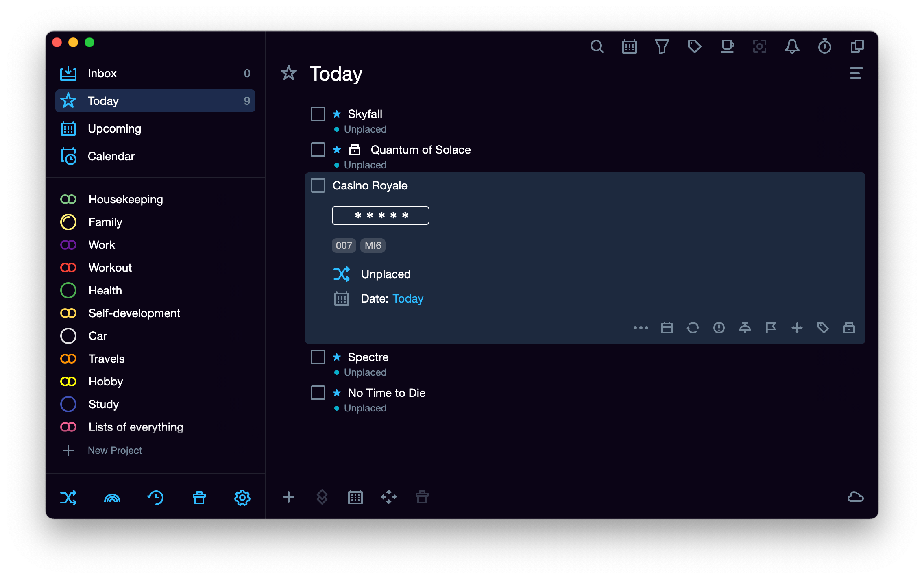Select the Skyfall task title
The image size is (924, 579).
[365, 114]
